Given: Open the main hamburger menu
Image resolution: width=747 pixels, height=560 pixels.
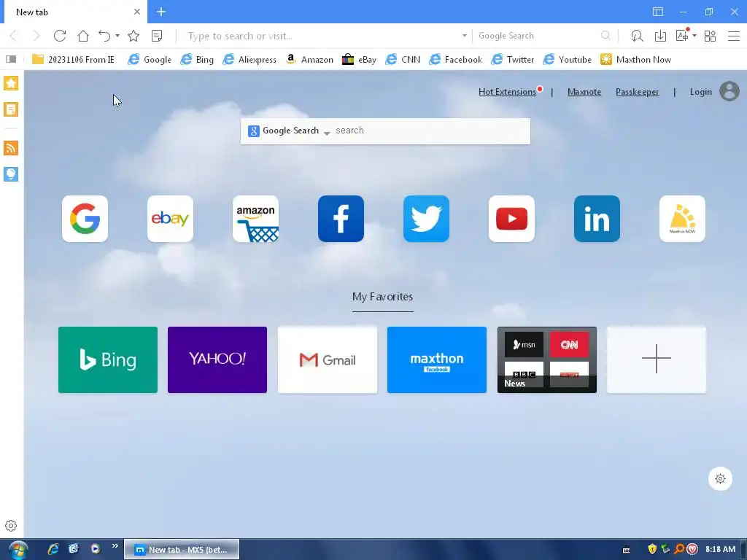Looking at the screenshot, I should pyautogui.click(x=734, y=36).
